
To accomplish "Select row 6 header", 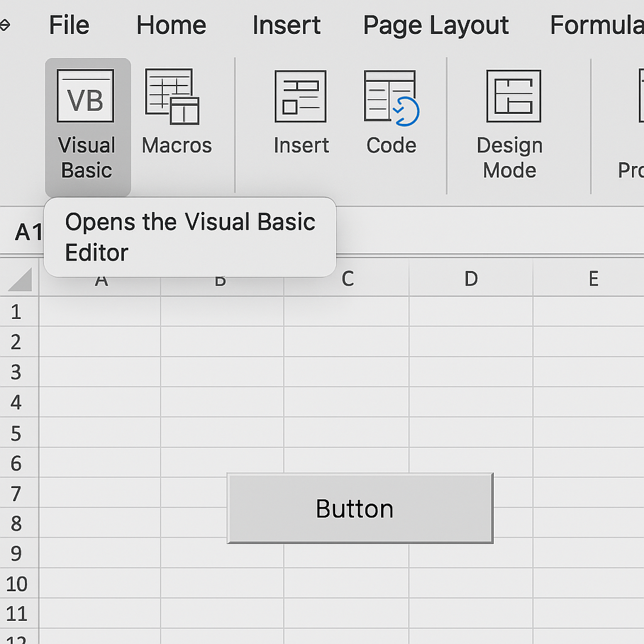I will (x=19, y=462).
